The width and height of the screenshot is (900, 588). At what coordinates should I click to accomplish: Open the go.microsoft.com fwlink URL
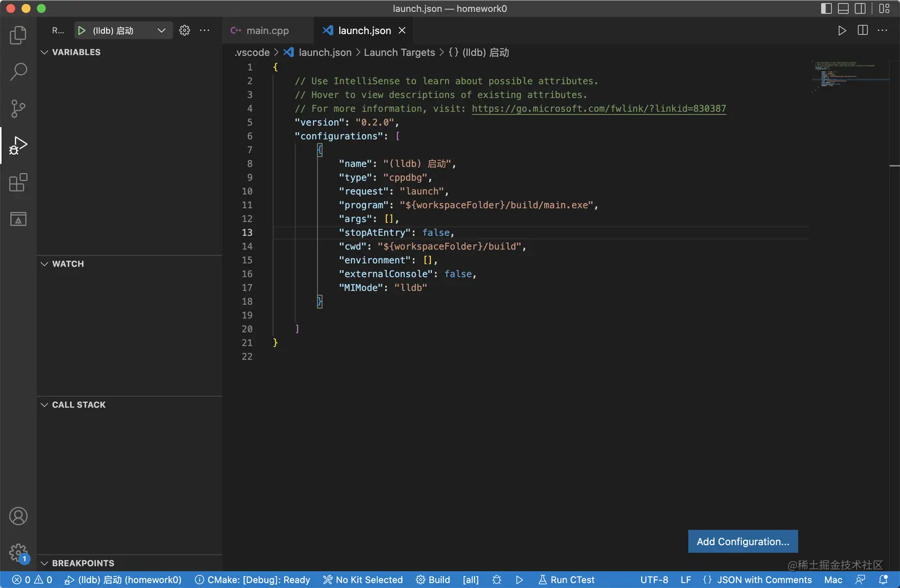pos(598,108)
